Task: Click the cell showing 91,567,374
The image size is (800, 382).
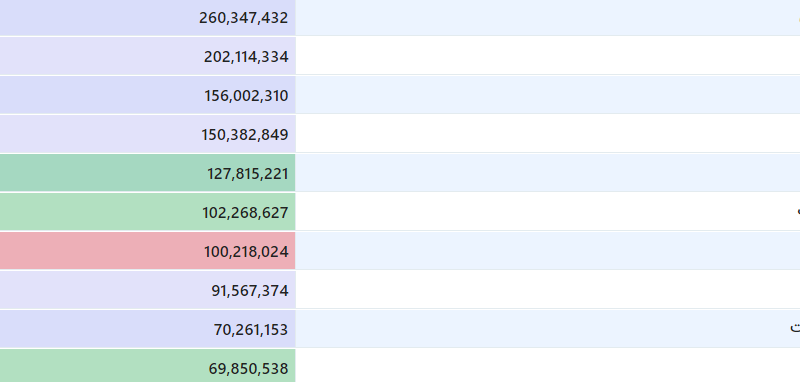Action: [147, 290]
